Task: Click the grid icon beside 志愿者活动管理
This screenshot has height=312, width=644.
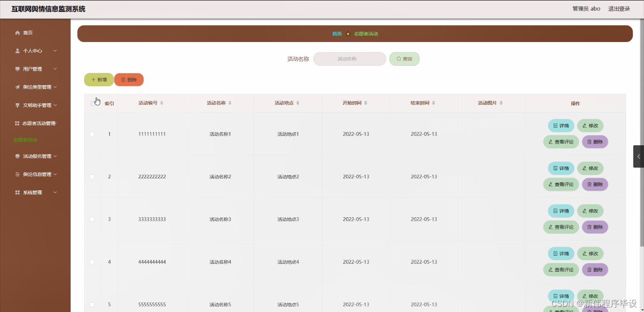Action: [17, 123]
